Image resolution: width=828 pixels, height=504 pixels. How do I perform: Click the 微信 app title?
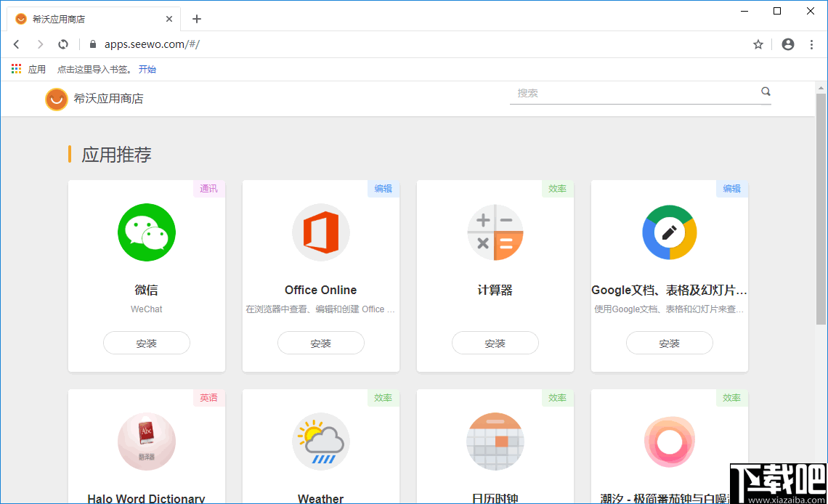(146, 290)
